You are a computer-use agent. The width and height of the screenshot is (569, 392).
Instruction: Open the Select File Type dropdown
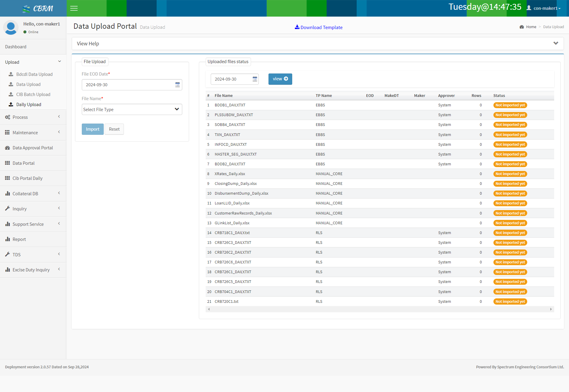click(132, 109)
